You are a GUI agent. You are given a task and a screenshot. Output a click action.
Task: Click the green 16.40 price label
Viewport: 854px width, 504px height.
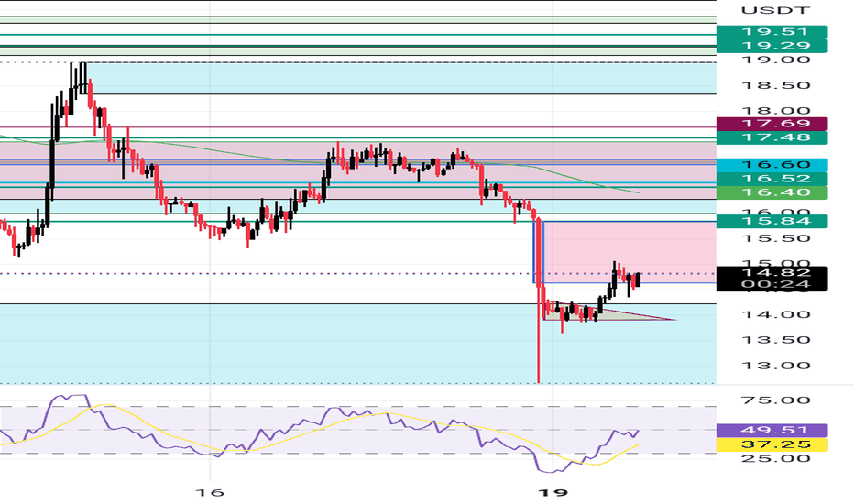[x=772, y=192]
